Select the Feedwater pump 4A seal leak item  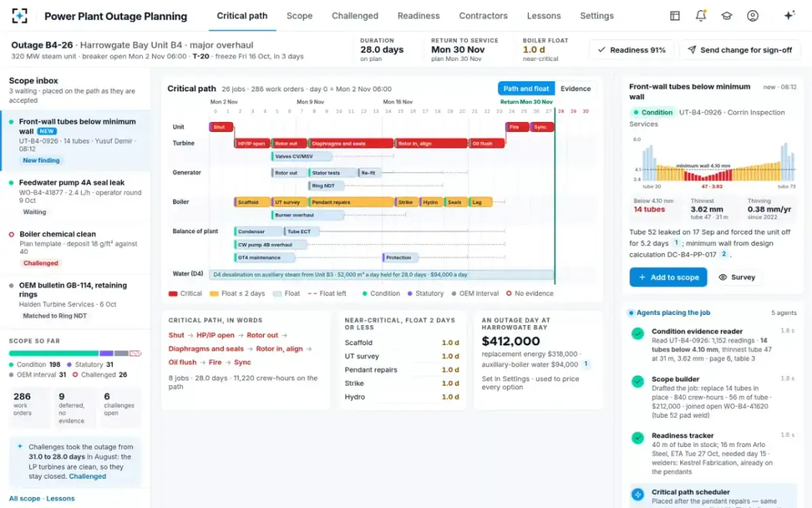coord(75,197)
